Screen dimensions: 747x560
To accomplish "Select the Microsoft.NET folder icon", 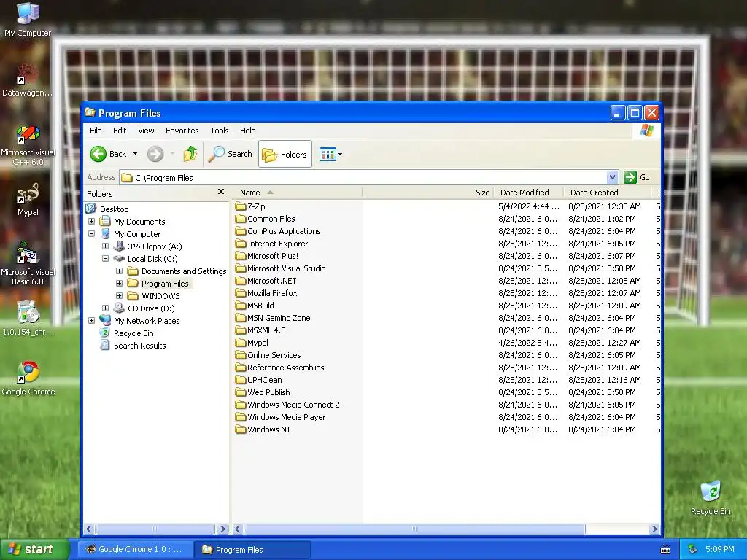I will (240, 281).
